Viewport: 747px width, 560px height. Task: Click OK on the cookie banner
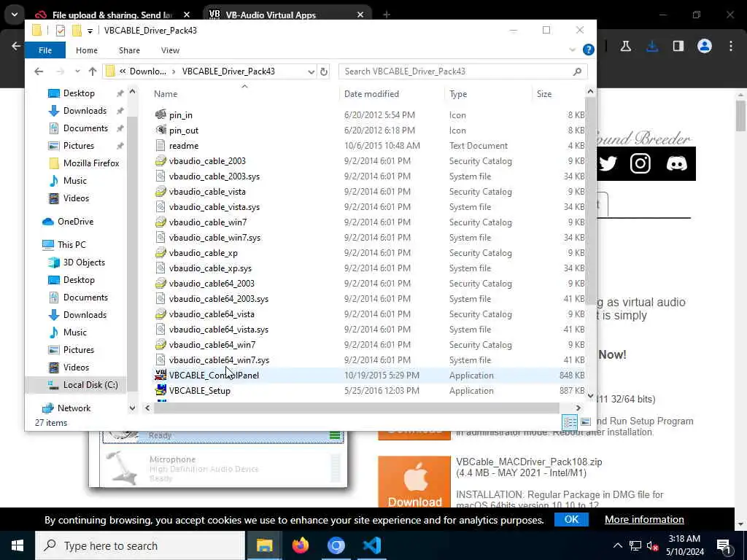[571, 519]
